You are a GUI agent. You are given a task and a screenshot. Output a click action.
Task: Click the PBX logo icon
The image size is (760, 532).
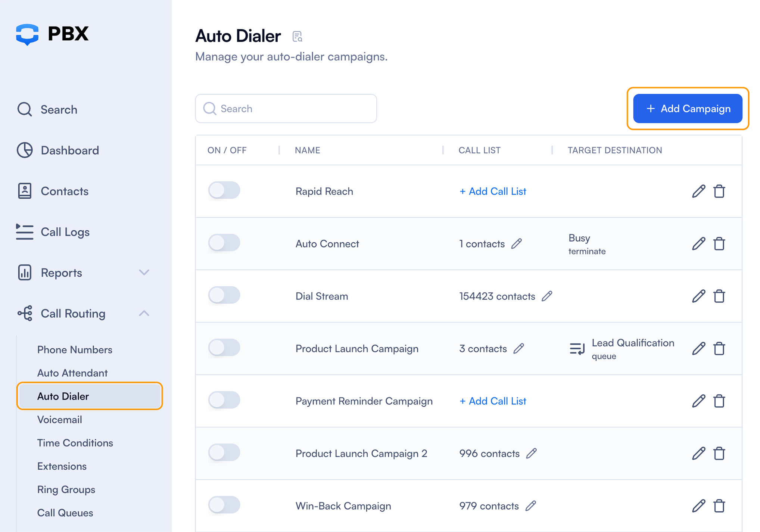tap(27, 34)
